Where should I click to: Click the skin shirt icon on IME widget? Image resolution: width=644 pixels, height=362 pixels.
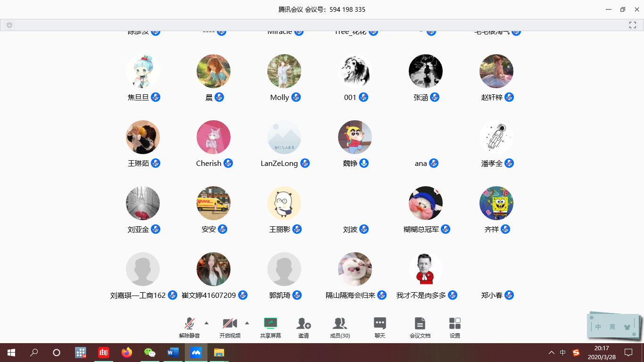[x=627, y=326]
